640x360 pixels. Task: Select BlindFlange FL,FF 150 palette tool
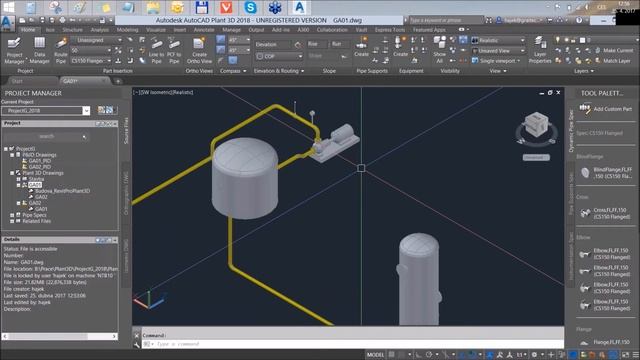[606, 173]
